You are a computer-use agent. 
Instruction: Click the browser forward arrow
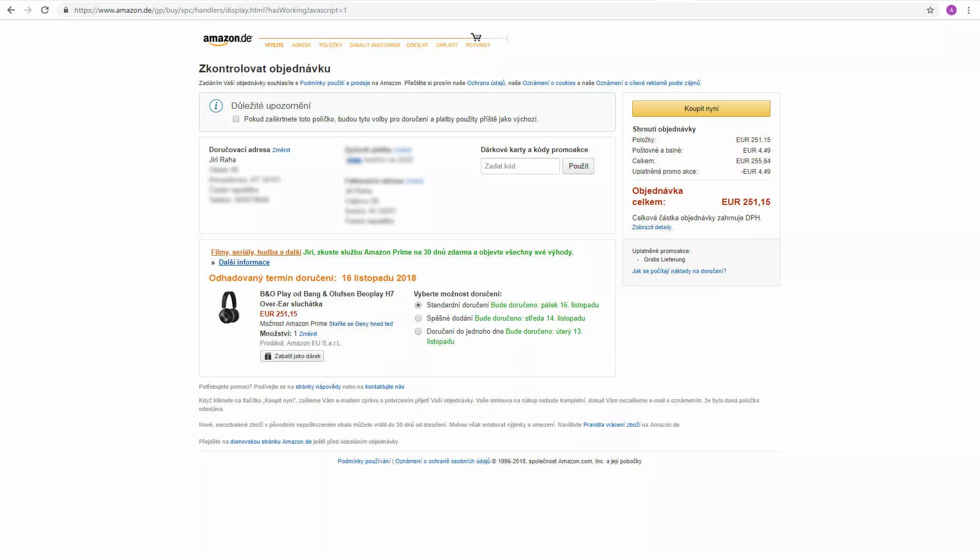pyautogui.click(x=28, y=10)
